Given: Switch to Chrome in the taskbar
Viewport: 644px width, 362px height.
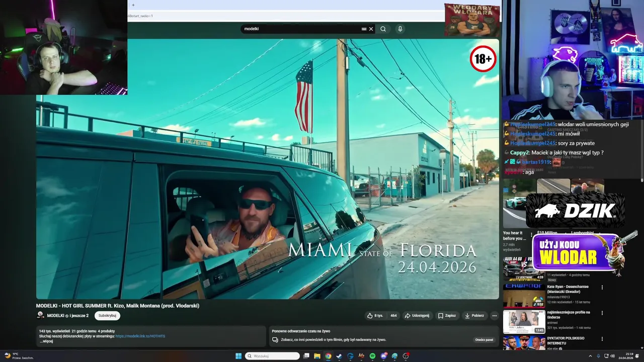Looking at the screenshot, I should point(328,356).
